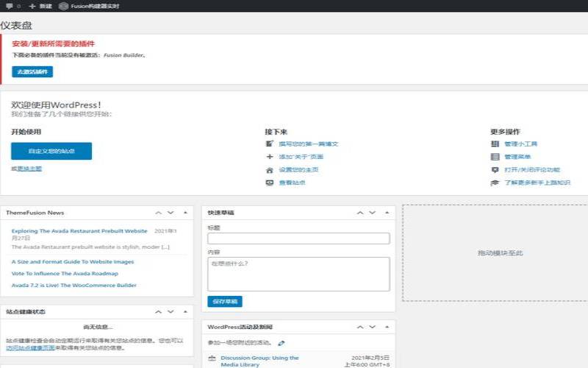Collapse the Site Health Status panel

[x=185, y=312]
